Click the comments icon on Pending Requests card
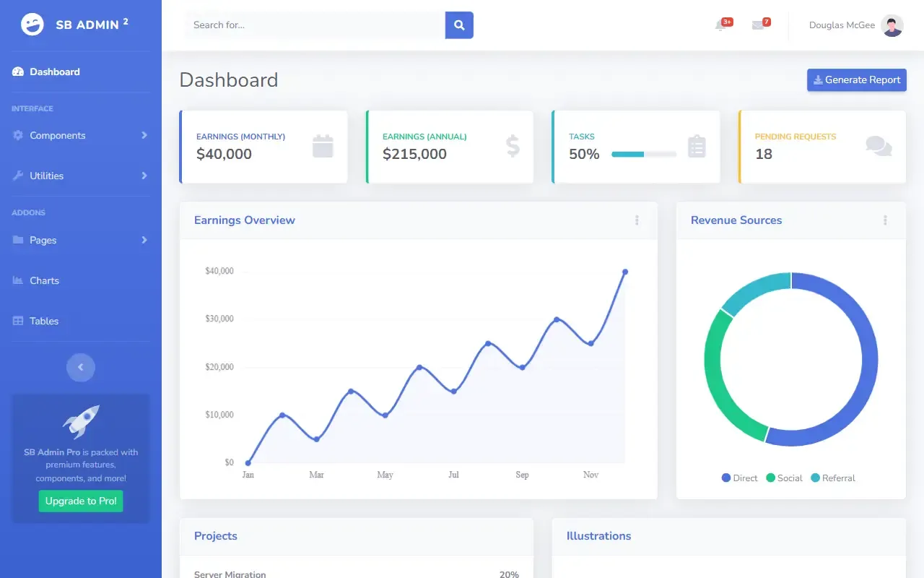This screenshot has height=578, width=924. click(879, 146)
